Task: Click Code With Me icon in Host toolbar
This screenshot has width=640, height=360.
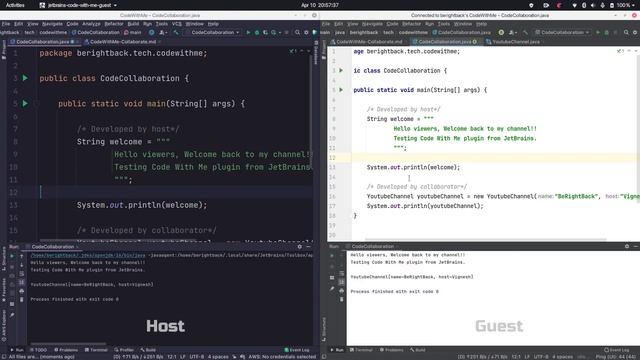Action: (x=151, y=32)
